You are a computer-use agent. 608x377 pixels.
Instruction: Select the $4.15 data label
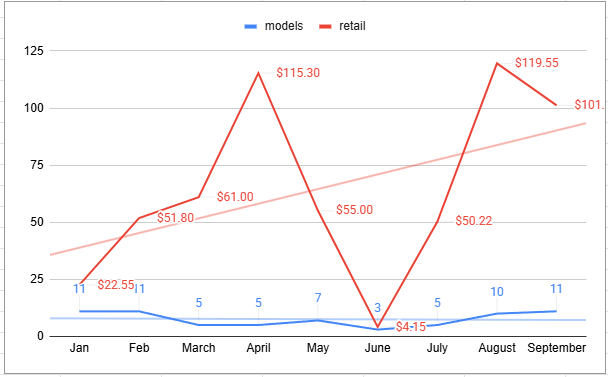point(411,327)
